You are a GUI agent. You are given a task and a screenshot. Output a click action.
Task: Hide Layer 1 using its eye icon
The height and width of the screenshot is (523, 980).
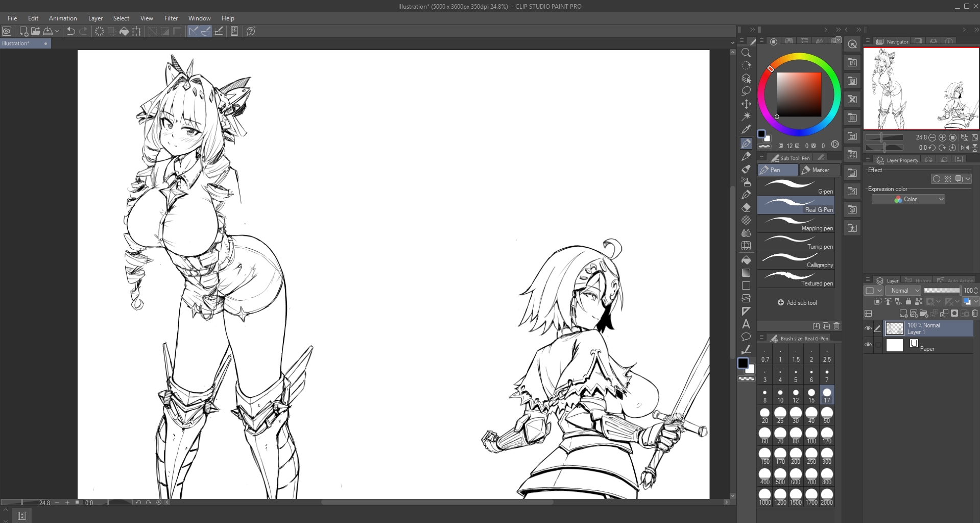868,328
